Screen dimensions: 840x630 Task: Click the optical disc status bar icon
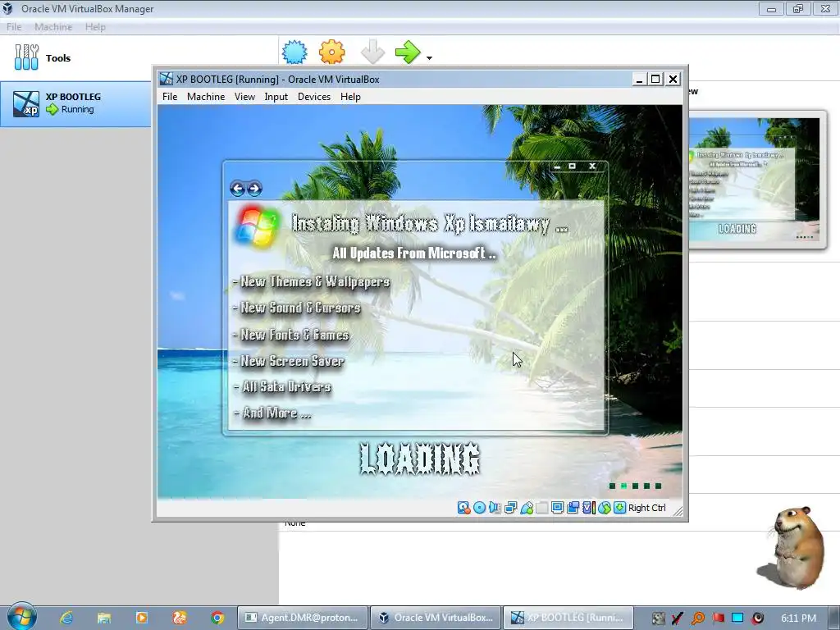coord(479,507)
